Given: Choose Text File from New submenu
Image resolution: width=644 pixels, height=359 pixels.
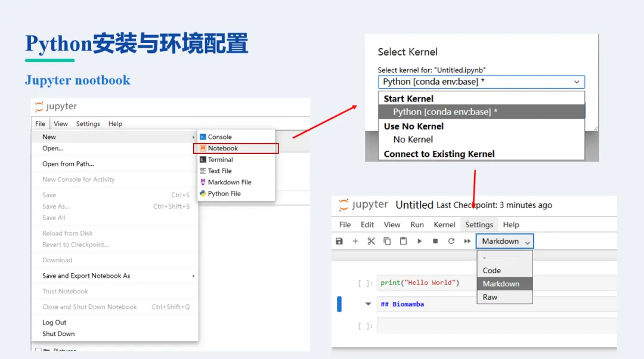Looking at the screenshot, I should coord(236,171).
